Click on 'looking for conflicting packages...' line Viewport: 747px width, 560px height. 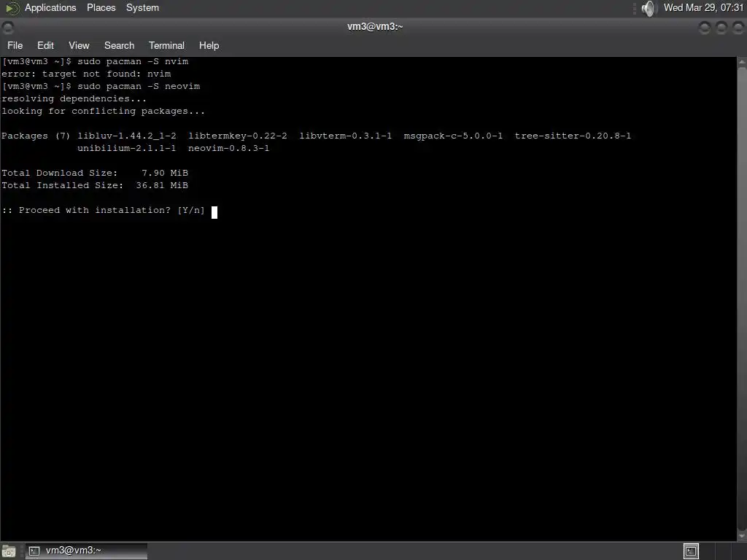point(103,111)
